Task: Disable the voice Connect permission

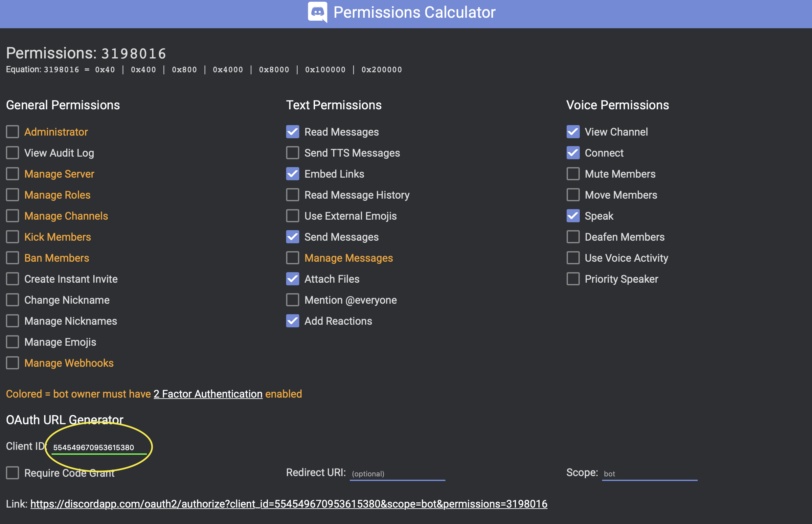Action: pos(573,153)
